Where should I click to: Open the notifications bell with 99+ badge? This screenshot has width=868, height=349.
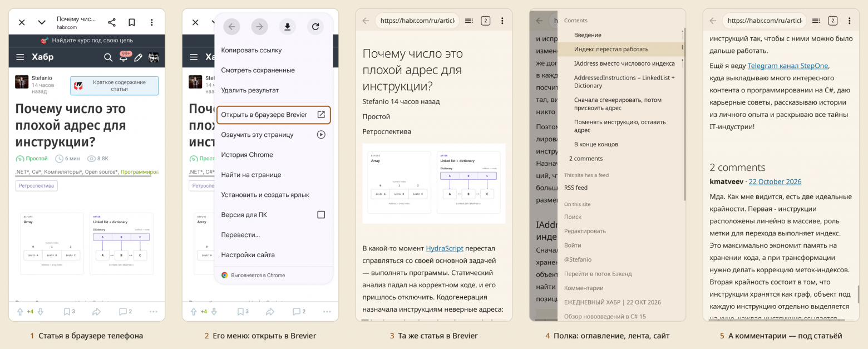pos(124,56)
